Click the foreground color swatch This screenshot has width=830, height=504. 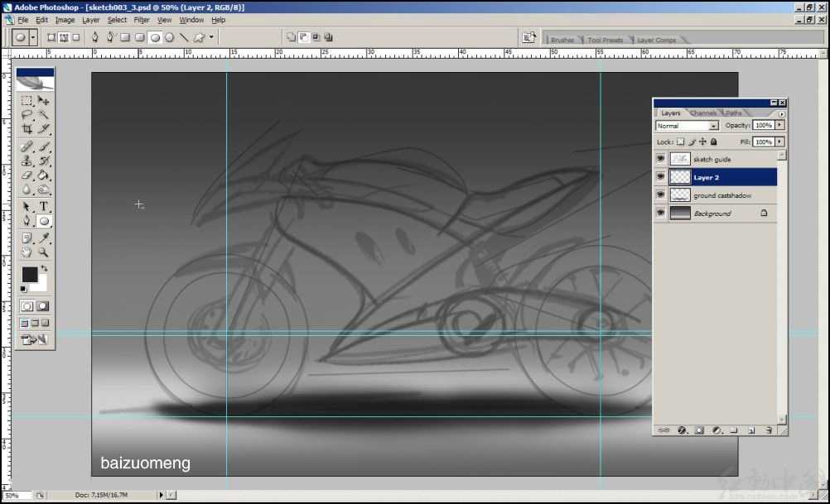coord(30,275)
